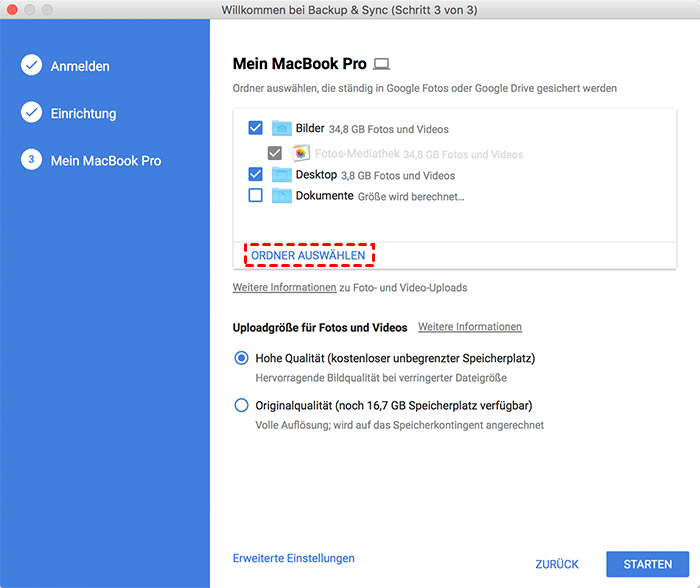Select the Hohe Qualität radio button
This screenshot has width=700, height=588.
point(242,358)
